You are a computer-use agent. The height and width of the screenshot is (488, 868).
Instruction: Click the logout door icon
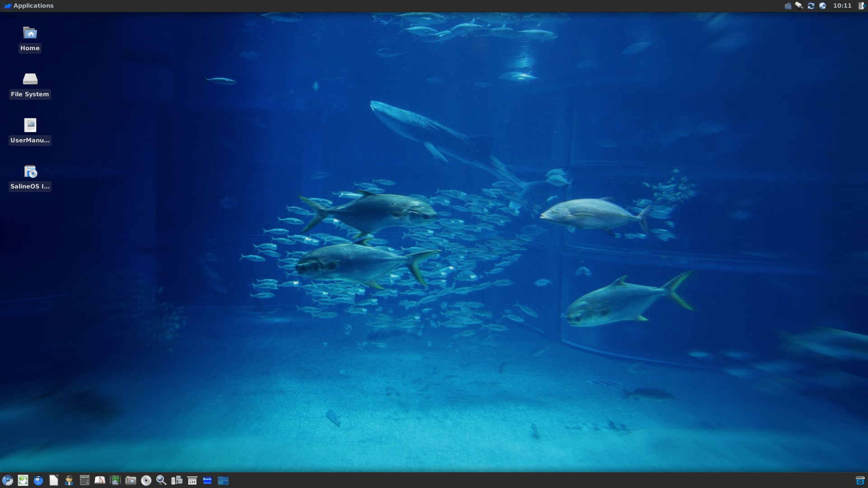(862, 6)
